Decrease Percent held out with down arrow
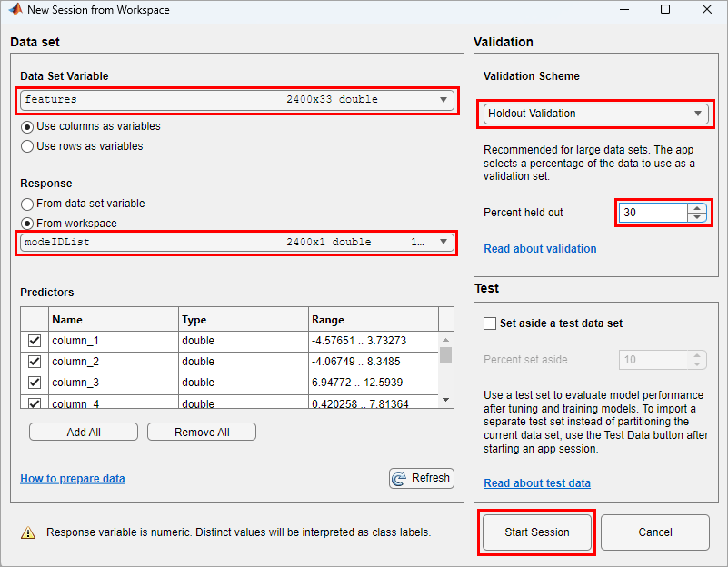This screenshot has height=567, width=728. click(697, 217)
